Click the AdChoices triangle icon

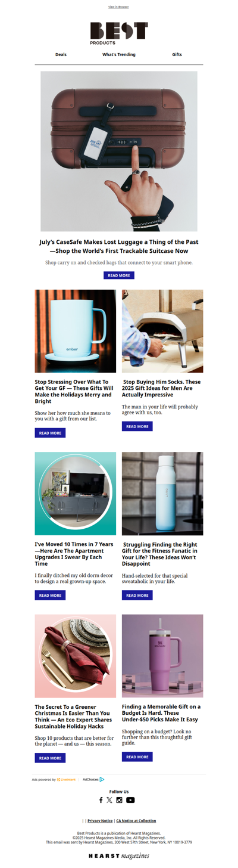click(102, 779)
